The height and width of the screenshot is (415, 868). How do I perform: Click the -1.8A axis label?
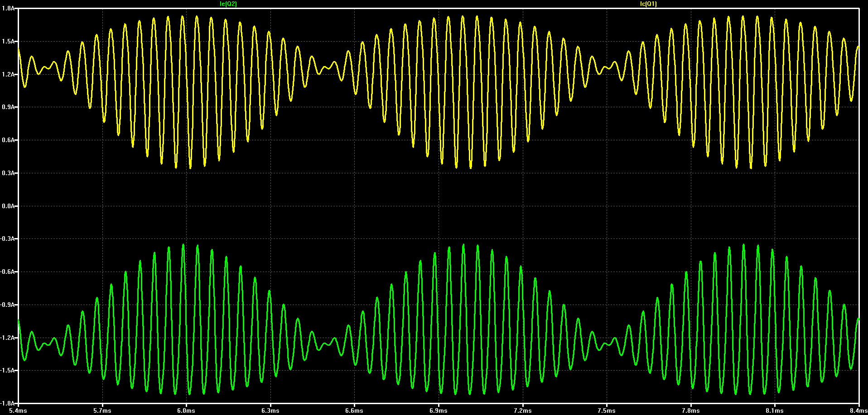[8, 403]
